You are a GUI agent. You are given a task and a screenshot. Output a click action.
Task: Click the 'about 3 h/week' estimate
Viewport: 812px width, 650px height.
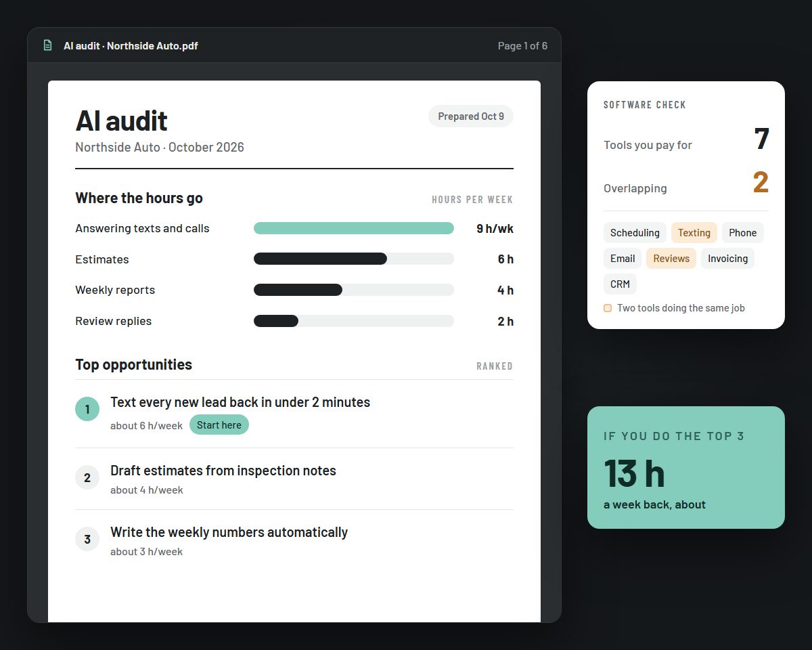point(146,552)
